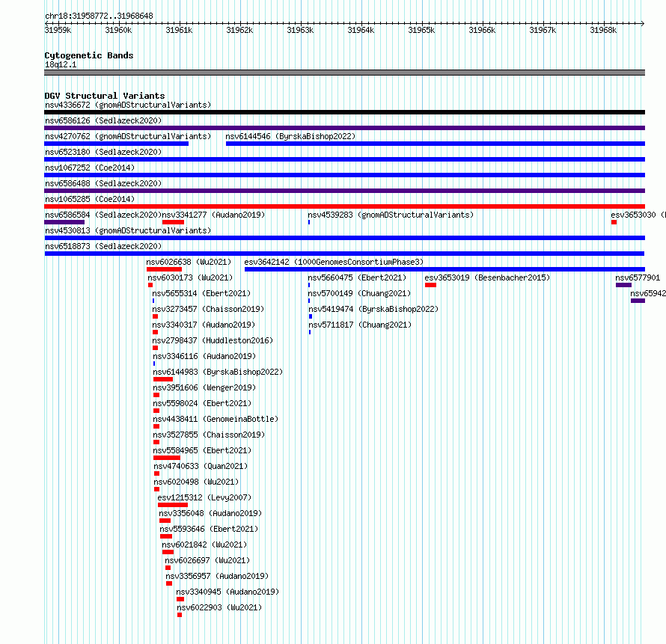This screenshot has width=666, height=644.
Task: Select nsv3356048 Audano2019 variant
Action: click(211, 513)
